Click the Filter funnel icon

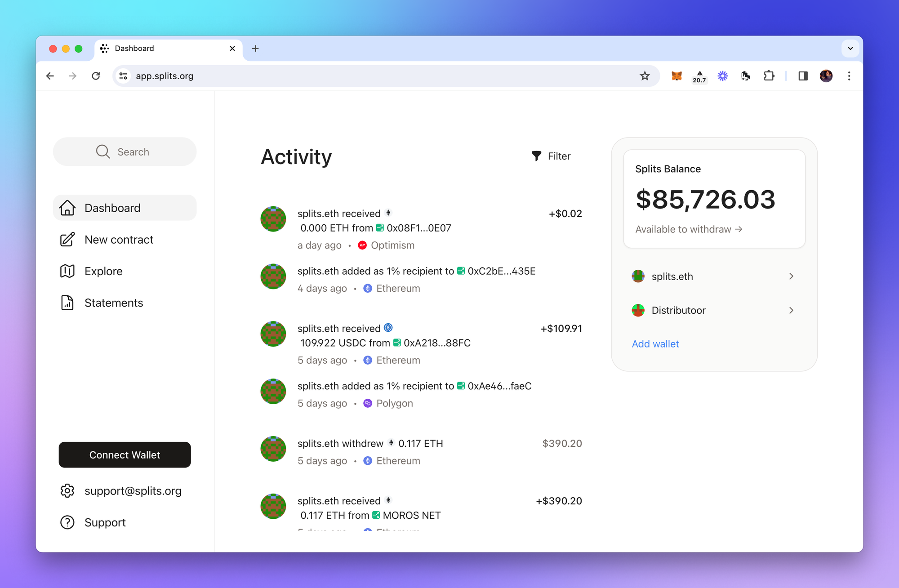(536, 156)
